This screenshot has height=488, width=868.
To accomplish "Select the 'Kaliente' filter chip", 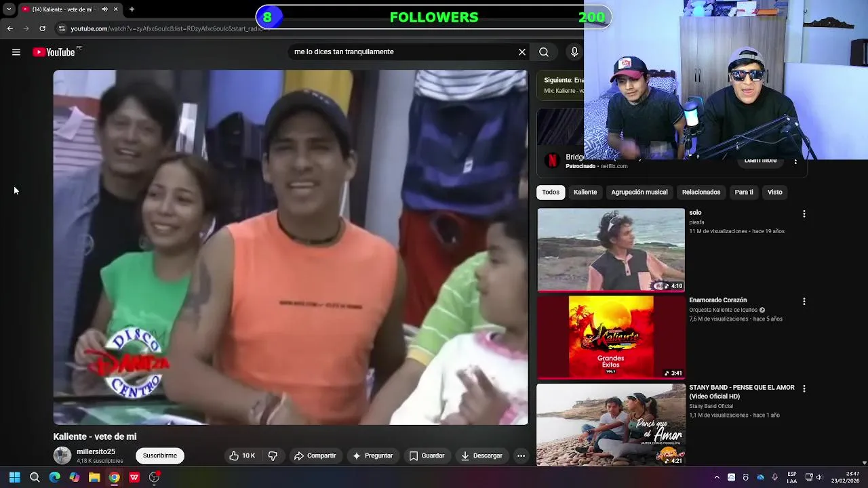I will click(x=585, y=192).
